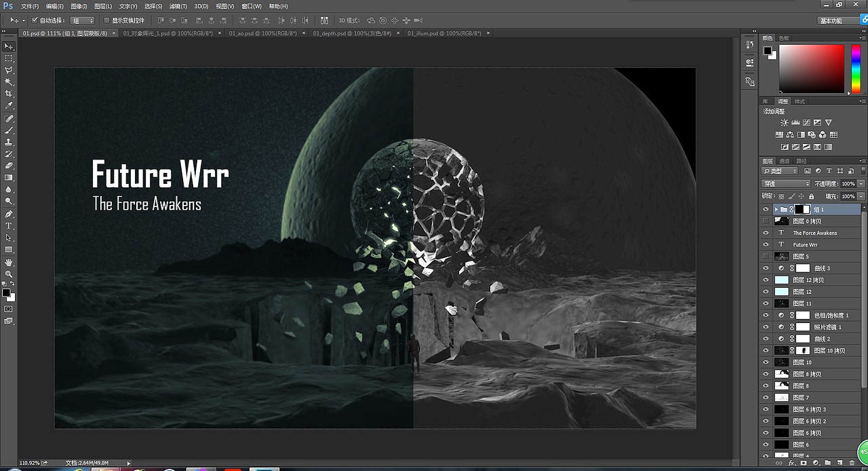This screenshot has height=471, width=868.
Task: Click the add layer mask icon
Action: point(803,462)
